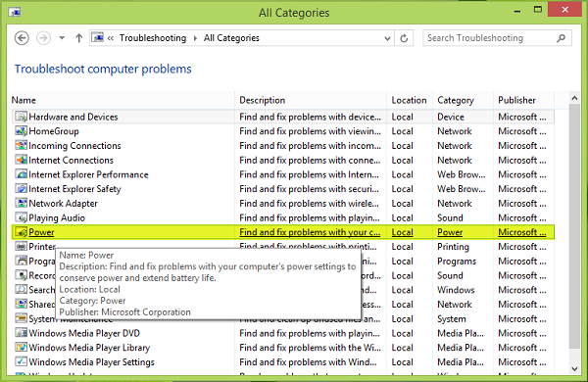Click the Internet Explorer Performance icon

(x=21, y=174)
